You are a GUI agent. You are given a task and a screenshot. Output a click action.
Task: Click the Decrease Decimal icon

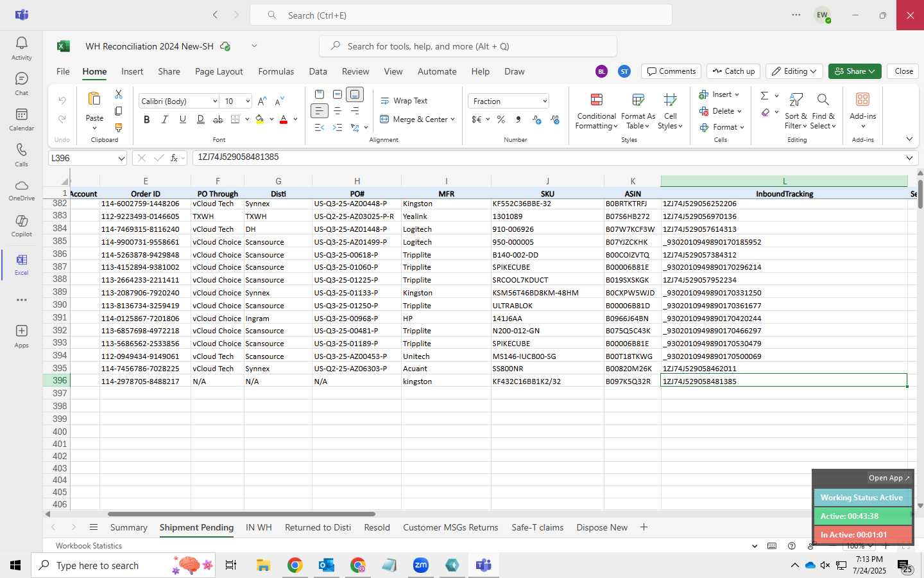click(x=555, y=119)
